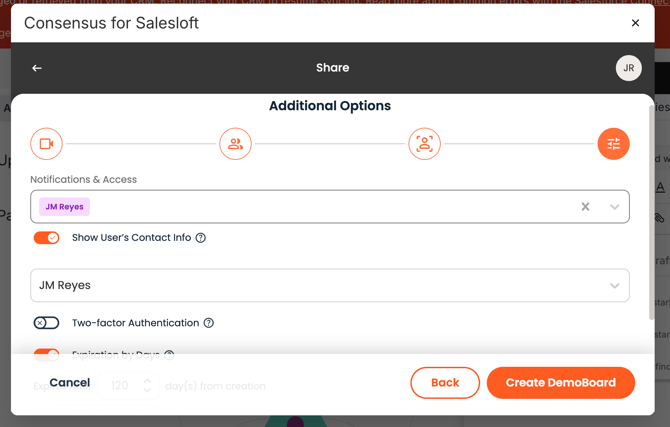Toggle Expiration by Days switch
Screen dimensions: 670x427
click(x=47, y=354)
